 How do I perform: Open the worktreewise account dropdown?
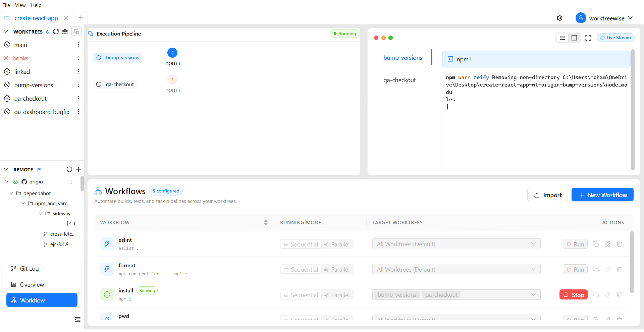point(604,18)
